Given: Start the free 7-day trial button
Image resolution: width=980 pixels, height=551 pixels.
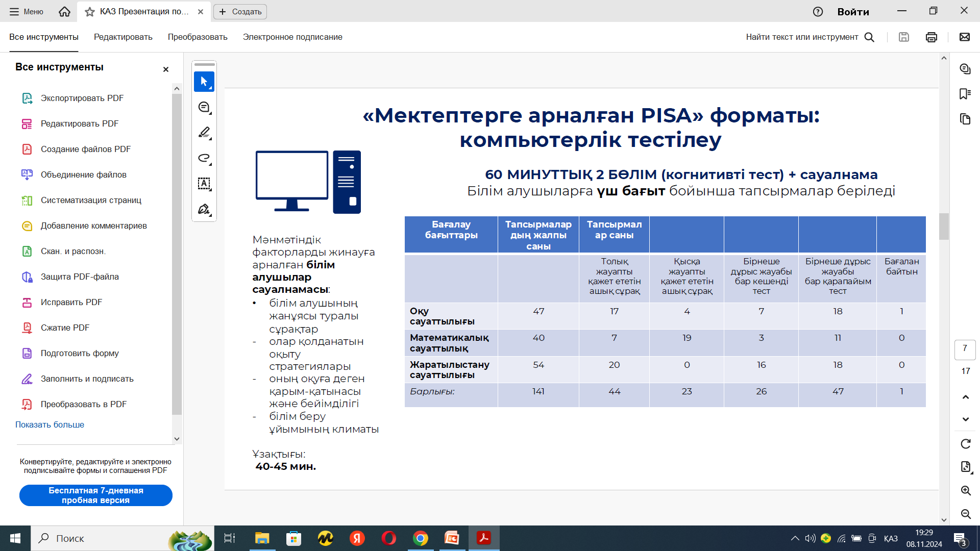Looking at the screenshot, I should (96, 495).
